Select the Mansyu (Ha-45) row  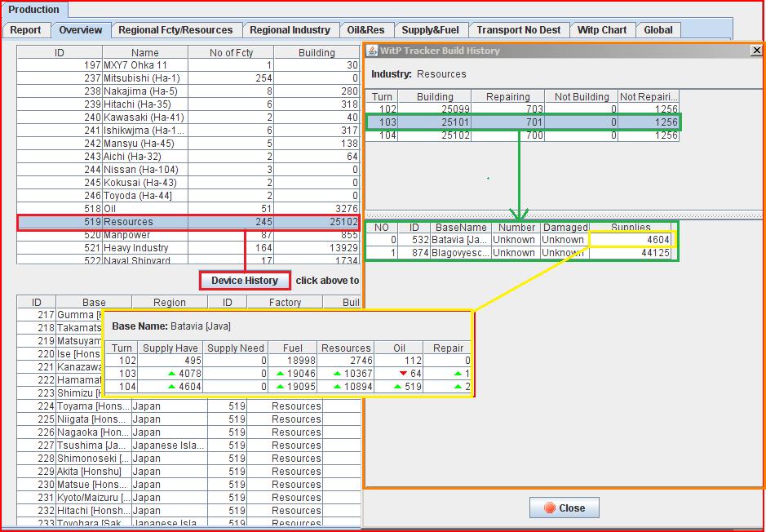click(x=188, y=144)
